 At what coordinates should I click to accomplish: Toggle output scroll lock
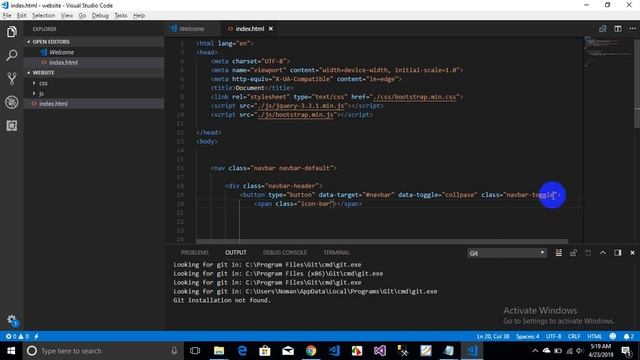pos(573,253)
